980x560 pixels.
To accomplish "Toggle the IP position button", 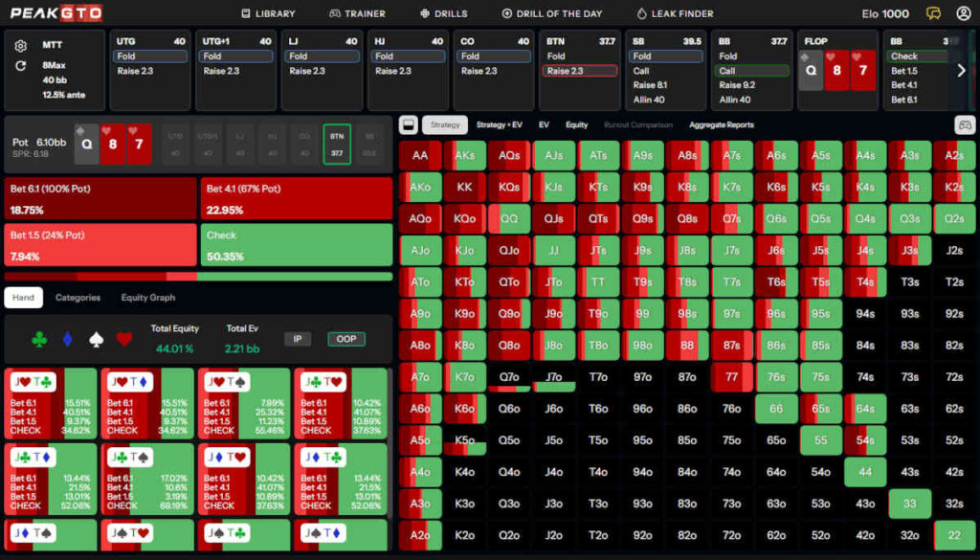I will click(298, 339).
